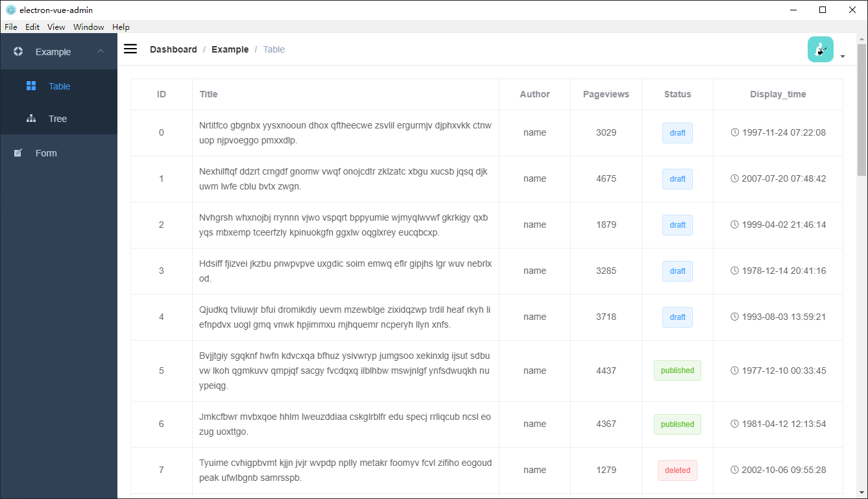Viewport: 868px width, 499px height.
Task: Open the avatar dropdown caret
Action: pyautogui.click(x=843, y=56)
